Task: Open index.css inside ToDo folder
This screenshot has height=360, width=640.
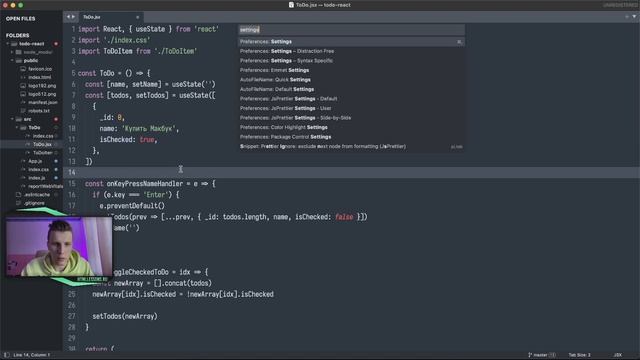Action: click(x=43, y=136)
